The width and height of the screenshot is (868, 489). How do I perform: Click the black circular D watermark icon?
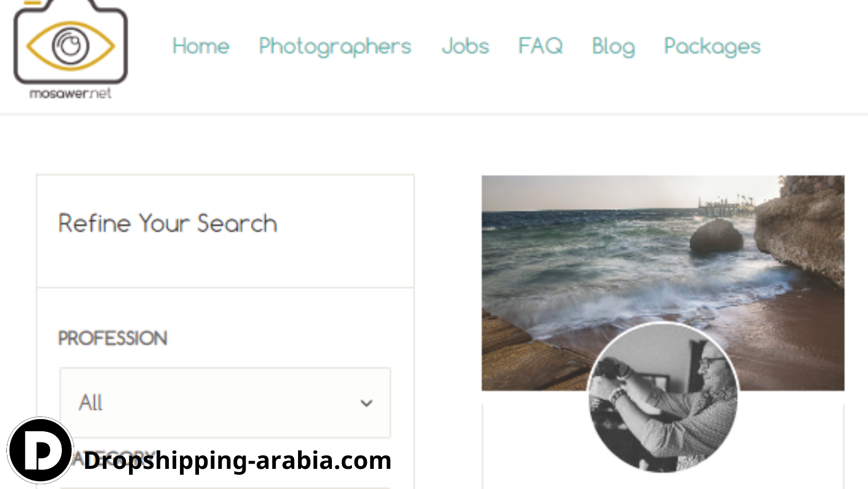tap(40, 450)
